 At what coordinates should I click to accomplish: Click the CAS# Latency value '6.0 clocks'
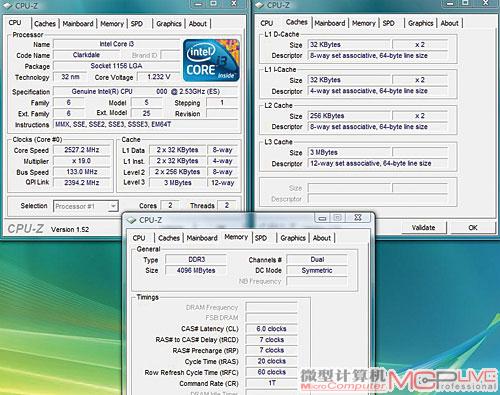coord(272,329)
